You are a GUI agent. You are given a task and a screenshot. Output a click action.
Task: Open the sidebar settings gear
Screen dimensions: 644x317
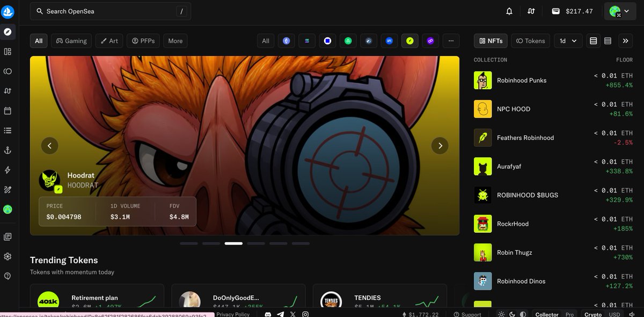tap(8, 256)
